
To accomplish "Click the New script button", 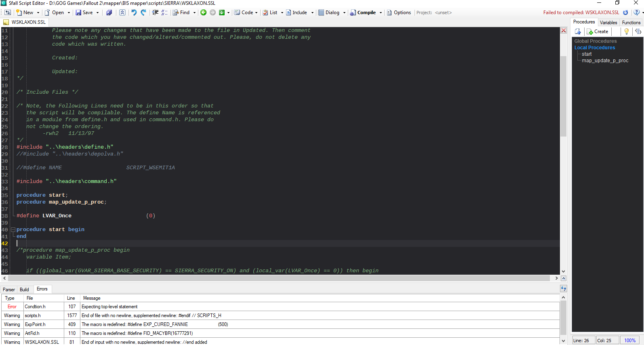I will click(25, 13).
